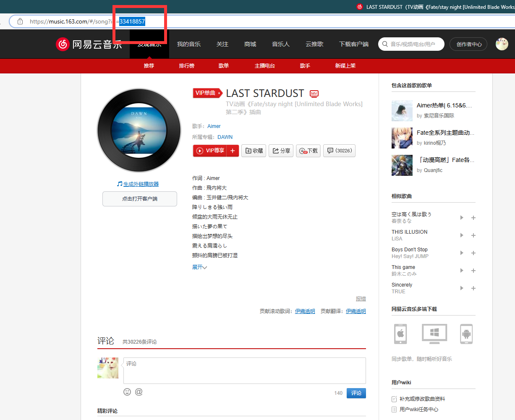Viewport: 515px width, 420px height.
Task: Play similar song 空は高く風は歌う
Action: [462, 218]
